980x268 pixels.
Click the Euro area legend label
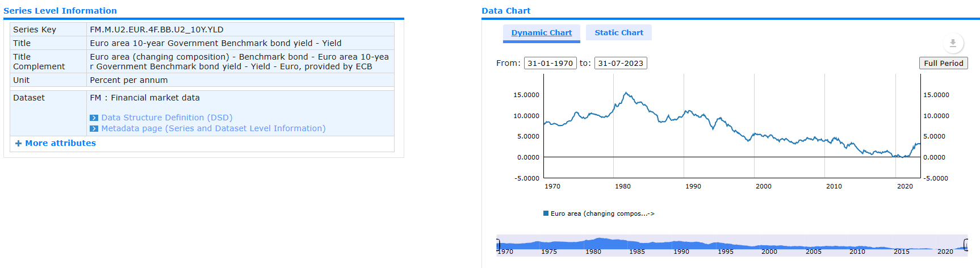[602, 213]
